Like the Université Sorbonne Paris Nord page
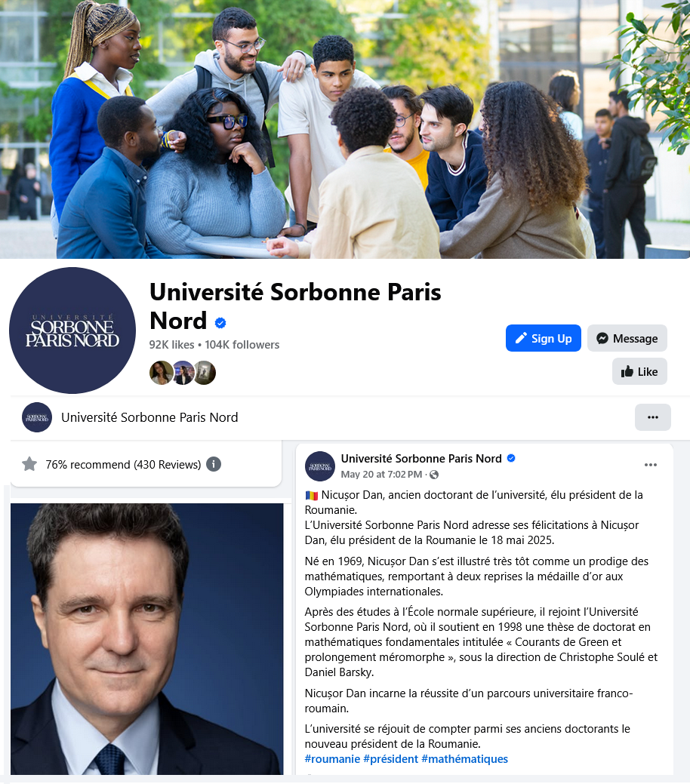The image size is (690, 784). click(639, 371)
